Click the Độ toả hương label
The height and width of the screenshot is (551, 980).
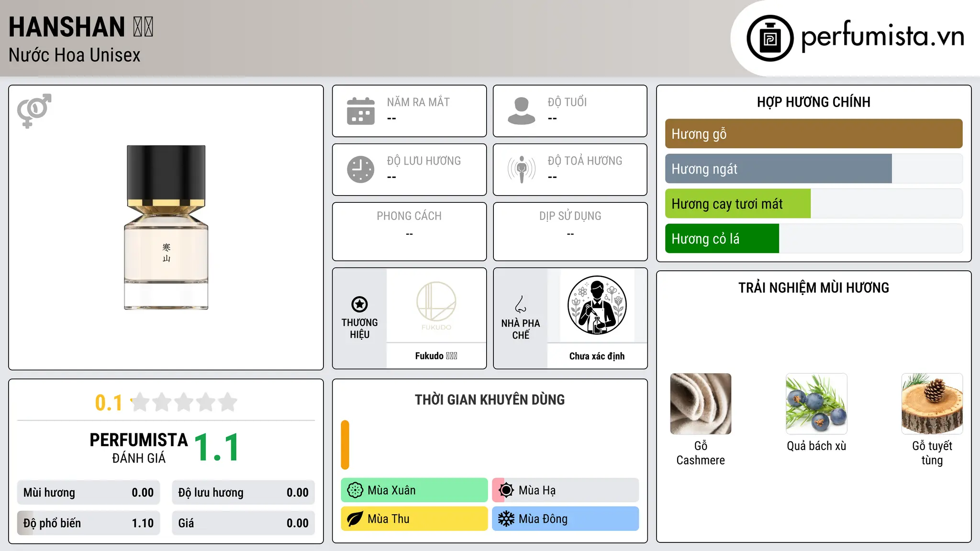tap(585, 161)
